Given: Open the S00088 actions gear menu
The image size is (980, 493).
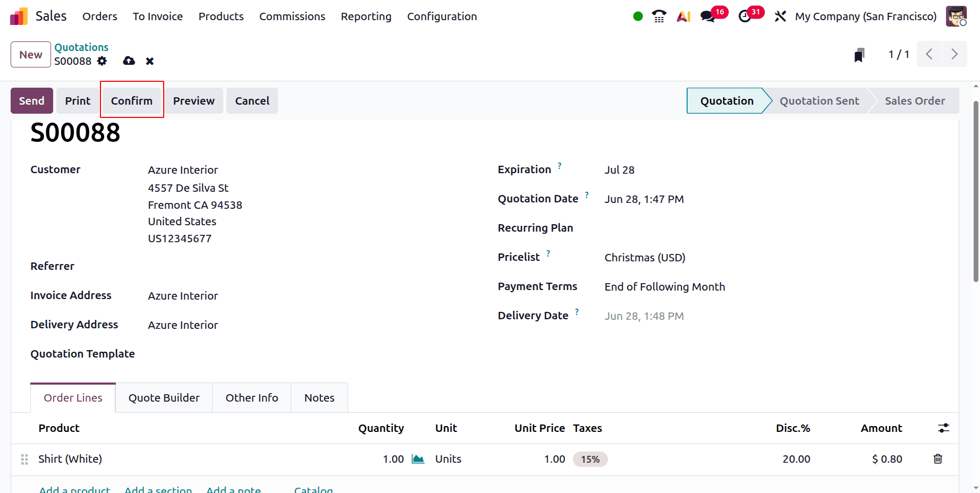Looking at the screenshot, I should 102,61.
